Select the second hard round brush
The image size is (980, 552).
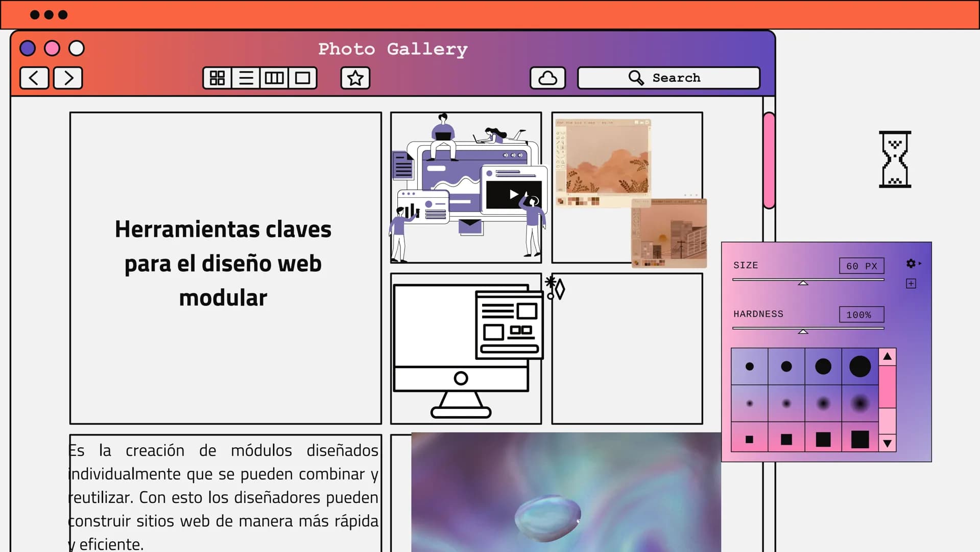(x=786, y=366)
